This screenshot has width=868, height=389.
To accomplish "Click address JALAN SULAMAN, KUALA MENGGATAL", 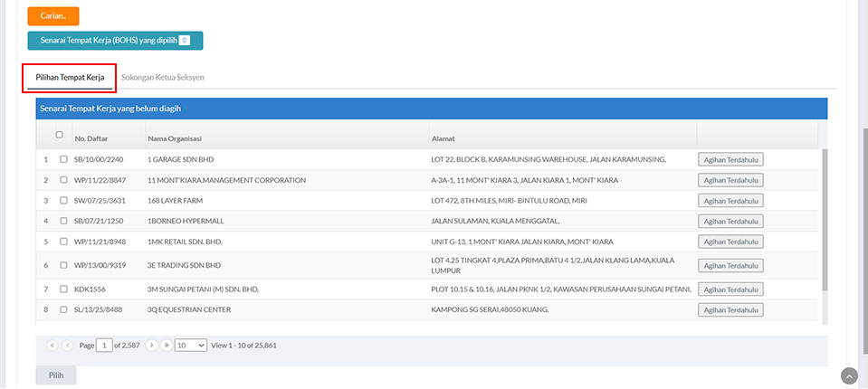I will [x=495, y=221].
